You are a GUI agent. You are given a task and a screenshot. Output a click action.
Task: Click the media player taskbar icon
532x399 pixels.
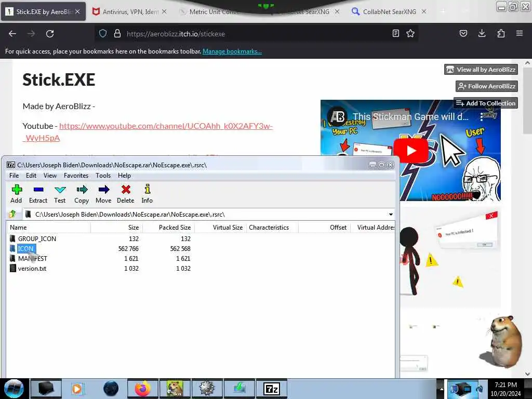click(x=77, y=389)
